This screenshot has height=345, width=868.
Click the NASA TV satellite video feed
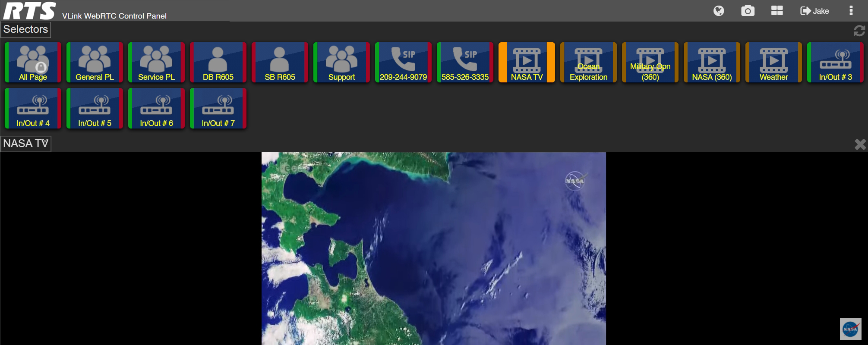tap(434, 248)
